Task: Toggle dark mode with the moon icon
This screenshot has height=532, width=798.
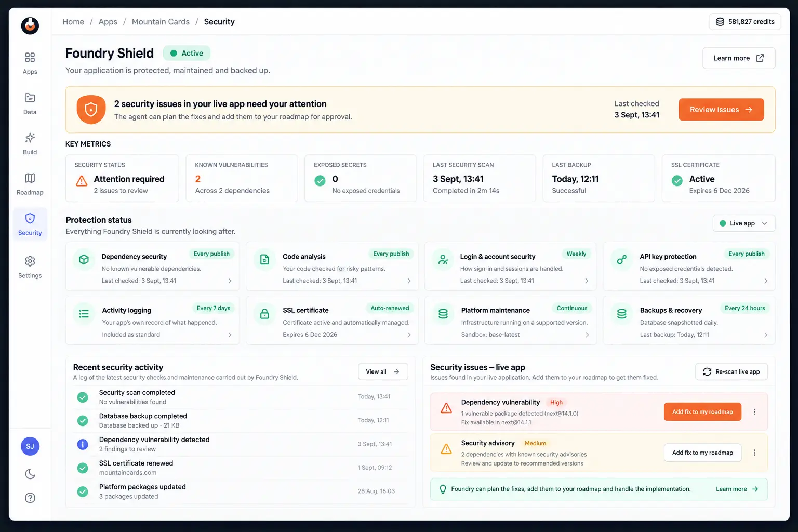Action: [x=30, y=474]
